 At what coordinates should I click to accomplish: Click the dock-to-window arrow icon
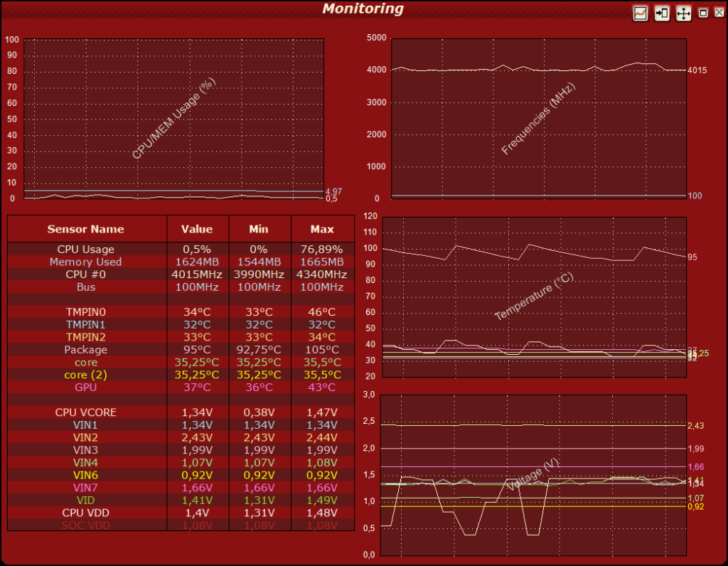coord(662,13)
